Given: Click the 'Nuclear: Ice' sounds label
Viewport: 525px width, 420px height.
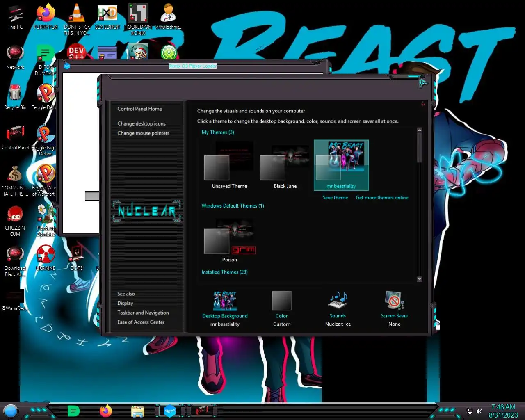Looking at the screenshot, I should [x=338, y=324].
